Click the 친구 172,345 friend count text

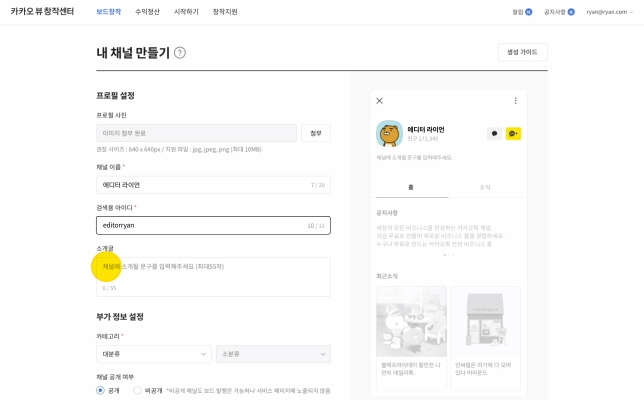[x=423, y=139]
